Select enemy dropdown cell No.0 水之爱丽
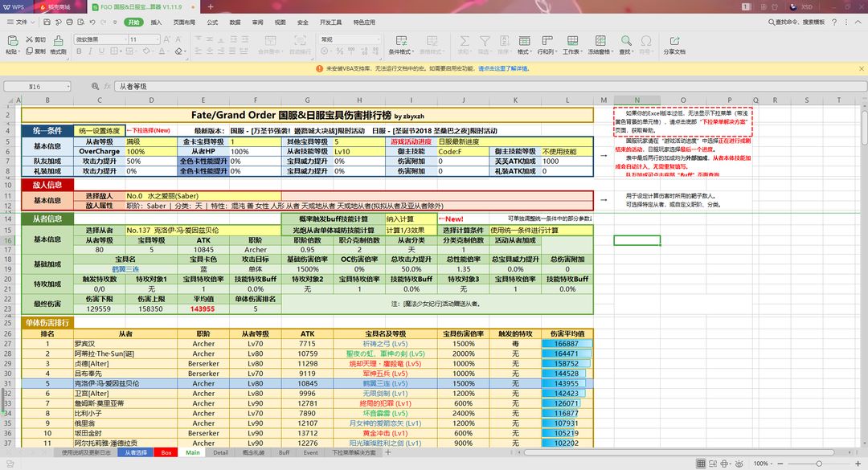Viewport: 868px width, 470px height. pyautogui.click(x=203, y=196)
